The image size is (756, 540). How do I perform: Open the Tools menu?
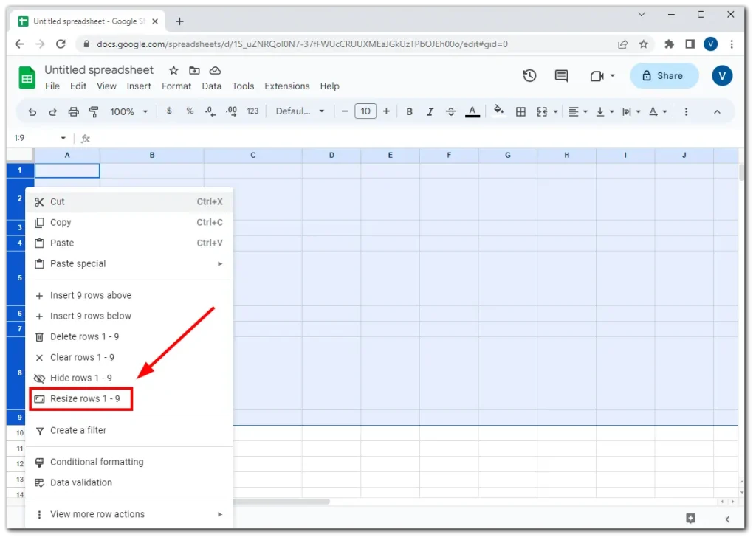coord(243,86)
